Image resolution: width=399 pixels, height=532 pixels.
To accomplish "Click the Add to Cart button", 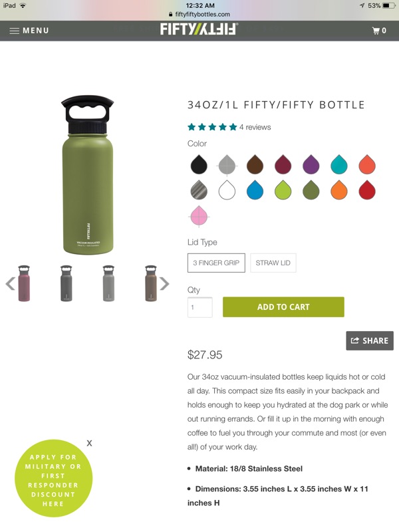I will tap(283, 307).
